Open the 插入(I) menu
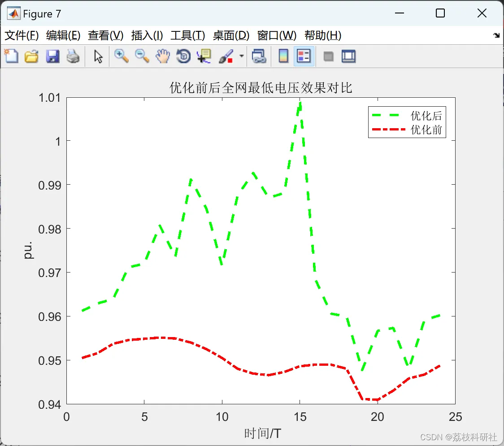The image size is (504, 446). click(147, 35)
